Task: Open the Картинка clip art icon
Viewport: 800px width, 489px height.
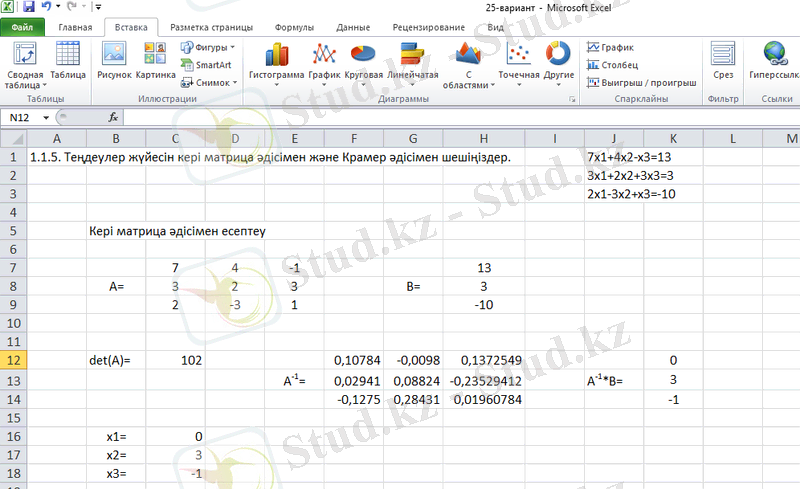Action: pyautogui.click(x=155, y=60)
